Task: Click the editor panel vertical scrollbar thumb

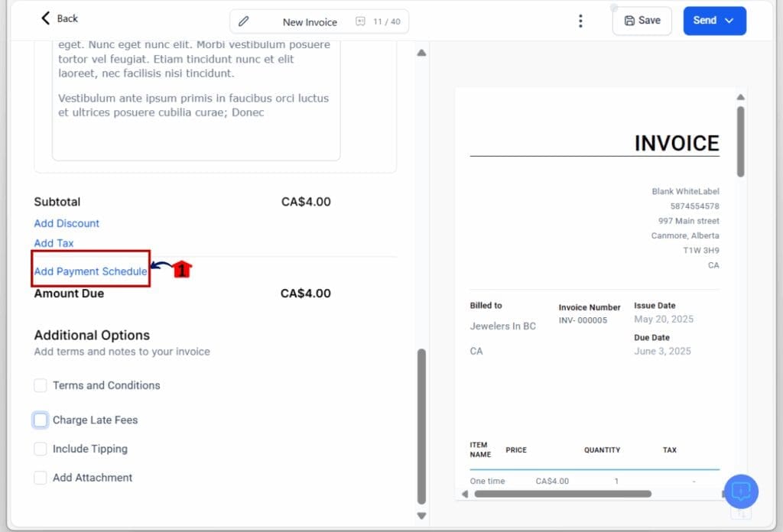Action: [x=421, y=427]
